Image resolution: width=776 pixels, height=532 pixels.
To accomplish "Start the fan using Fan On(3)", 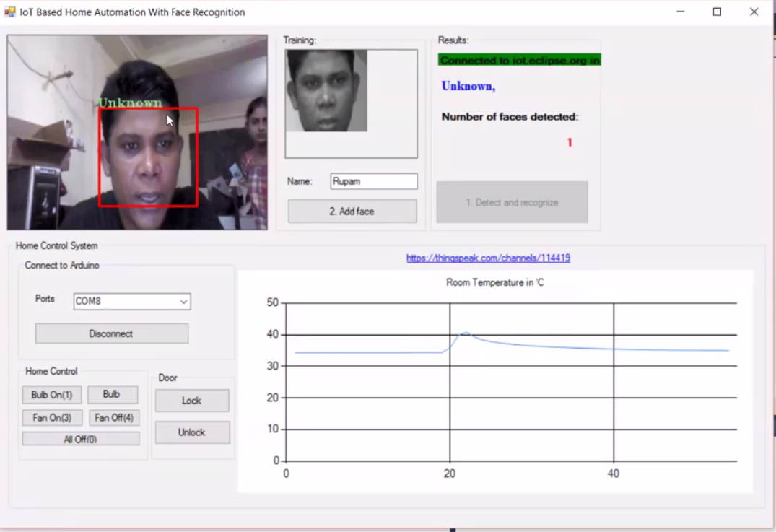I will [x=52, y=418].
